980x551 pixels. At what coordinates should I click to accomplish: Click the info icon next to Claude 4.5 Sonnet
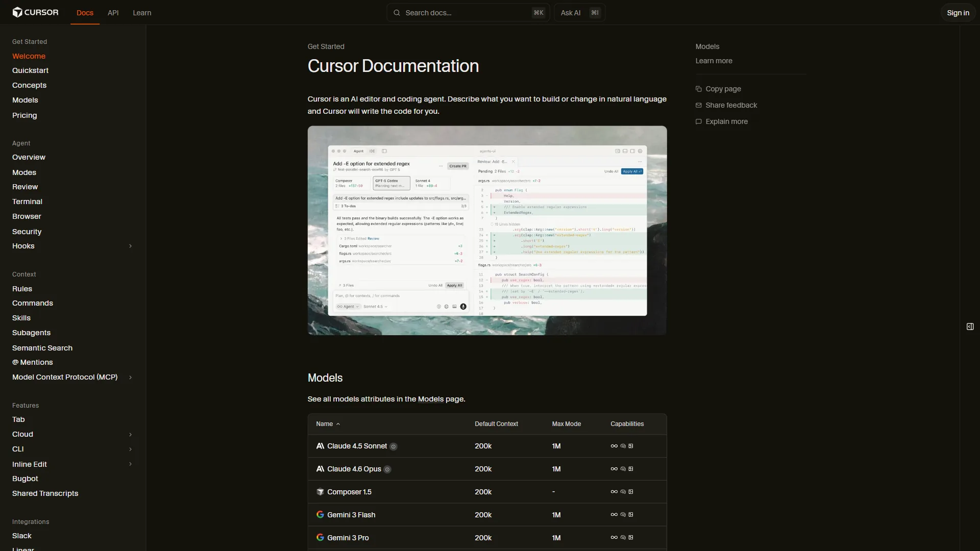point(394,446)
